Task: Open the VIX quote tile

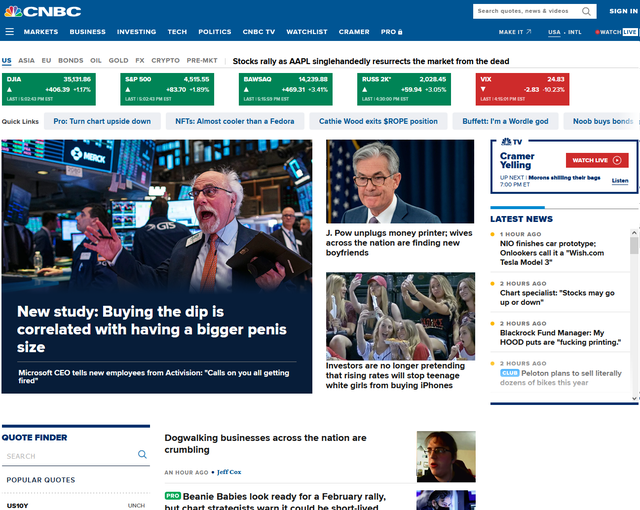Action: (x=522, y=89)
